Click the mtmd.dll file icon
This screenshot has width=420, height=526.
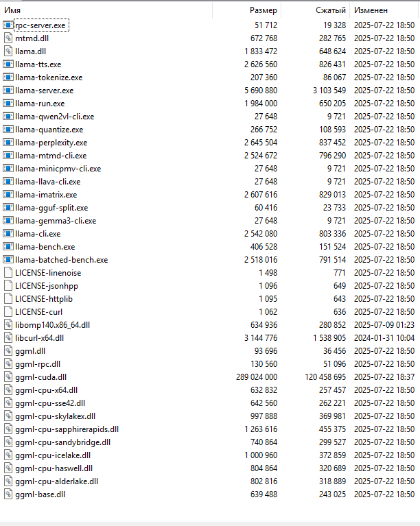click(8, 38)
